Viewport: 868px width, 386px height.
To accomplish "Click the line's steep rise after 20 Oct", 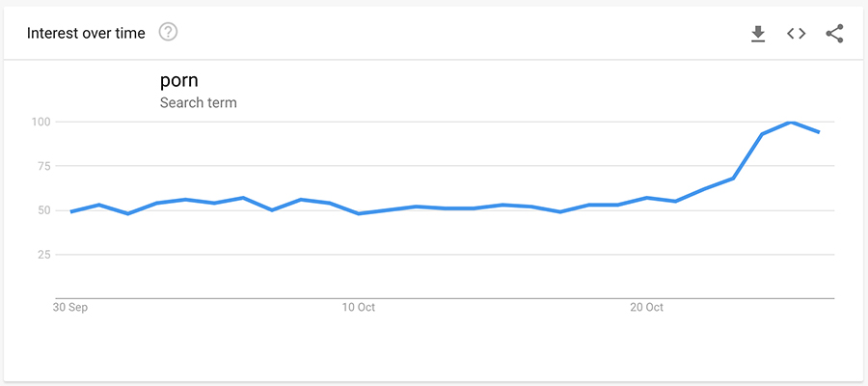I will coord(748,155).
